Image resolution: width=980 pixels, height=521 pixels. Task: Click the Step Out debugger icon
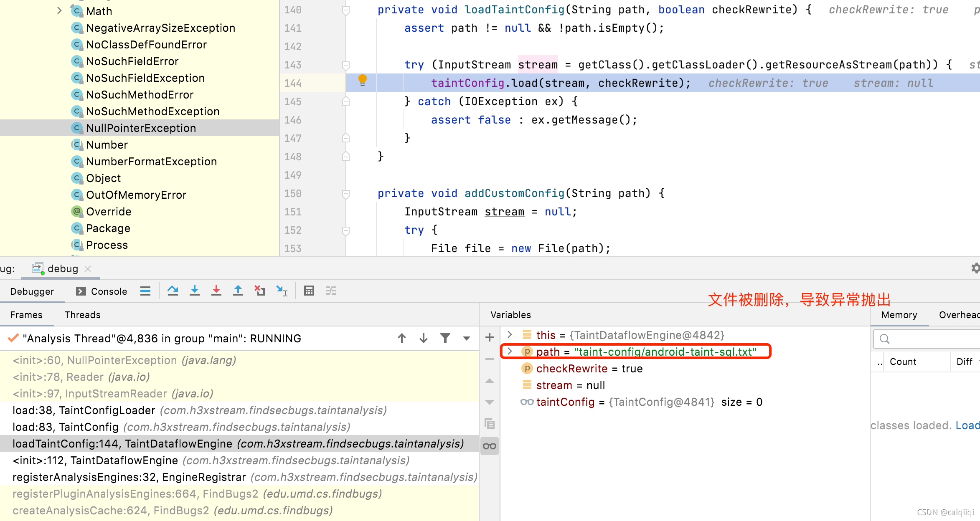[x=238, y=291]
